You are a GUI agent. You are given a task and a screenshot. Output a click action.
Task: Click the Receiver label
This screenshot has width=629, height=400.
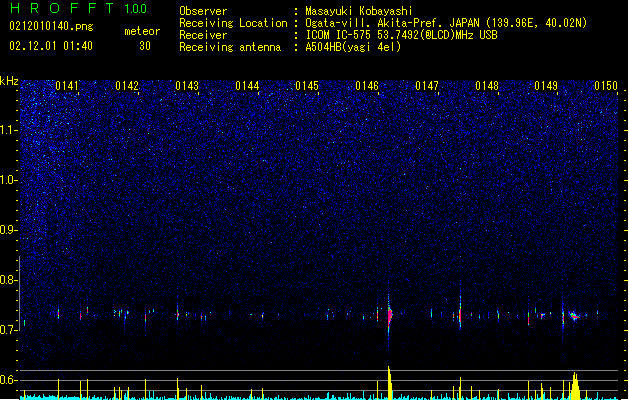pyautogui.click(x=203, y=35)
